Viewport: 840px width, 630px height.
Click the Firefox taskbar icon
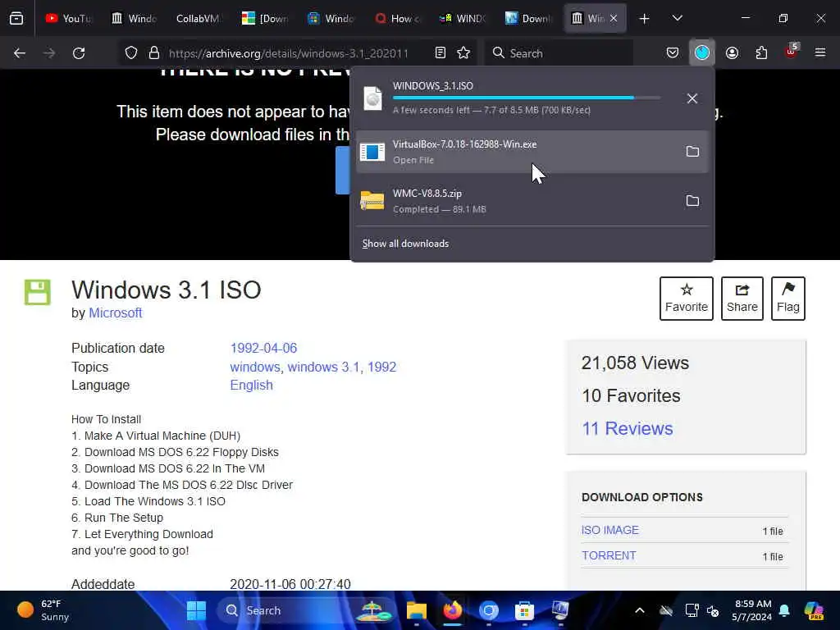click(453, 610)
